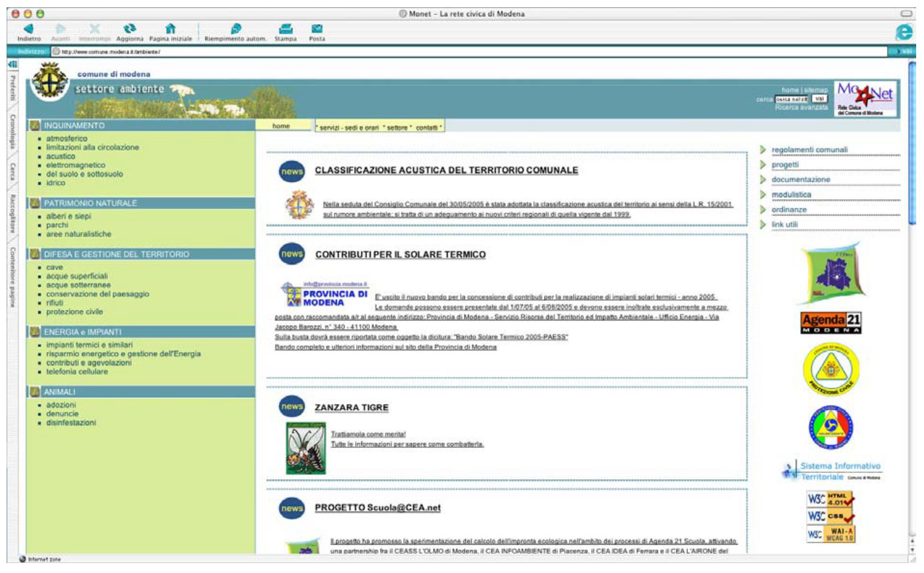
Task: Open the yellow Protezione Civile emblem
Action: (831, 370)
